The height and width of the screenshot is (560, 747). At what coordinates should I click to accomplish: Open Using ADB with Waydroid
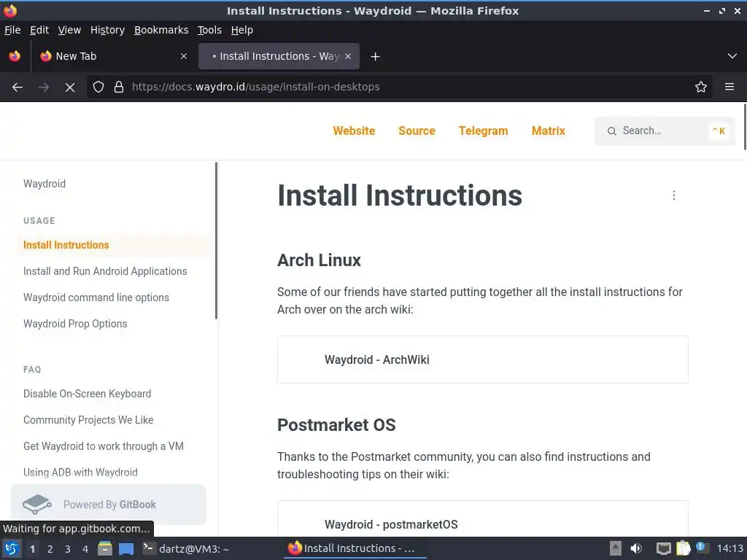(80, 472)
